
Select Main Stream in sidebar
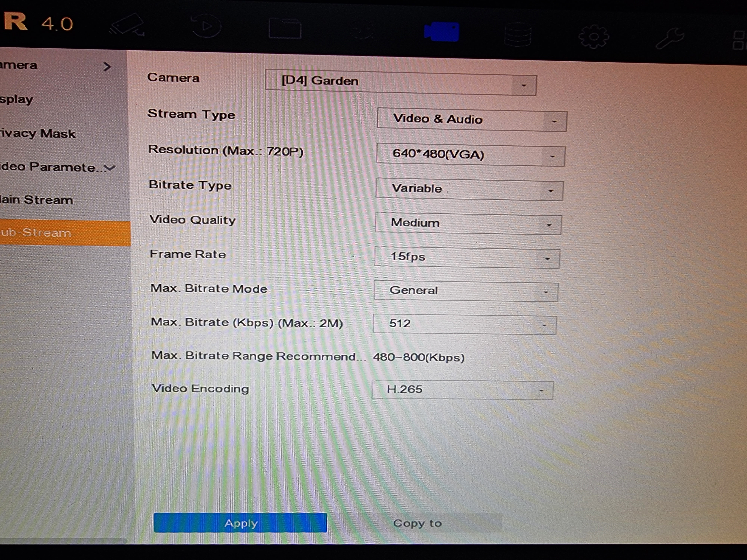(37, 200)
